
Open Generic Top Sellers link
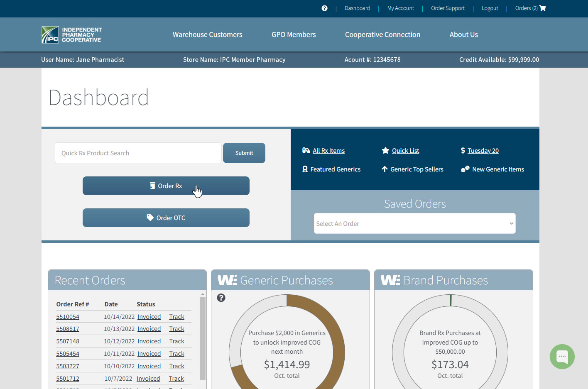[x=417, y=169]
